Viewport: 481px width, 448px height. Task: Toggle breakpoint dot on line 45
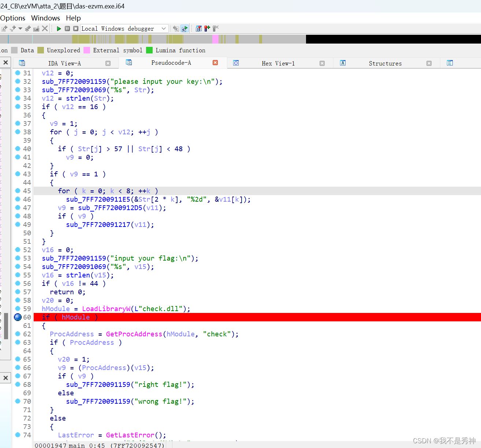coord(18,191)
